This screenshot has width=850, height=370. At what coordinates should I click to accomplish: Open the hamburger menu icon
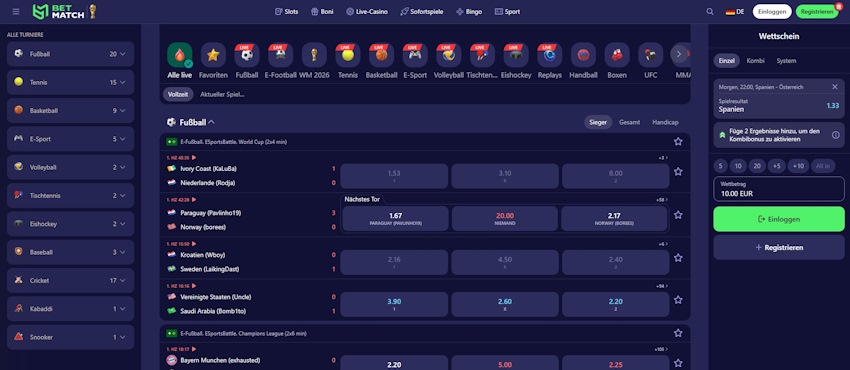coord(16,11)
